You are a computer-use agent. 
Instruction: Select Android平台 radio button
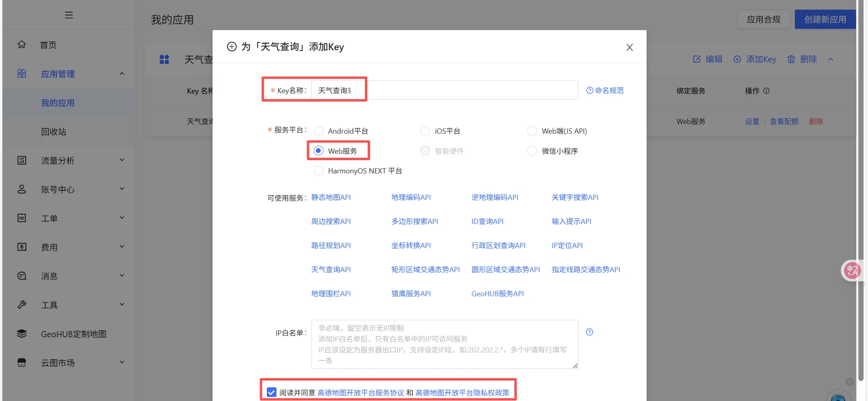(x=319, y=131)
